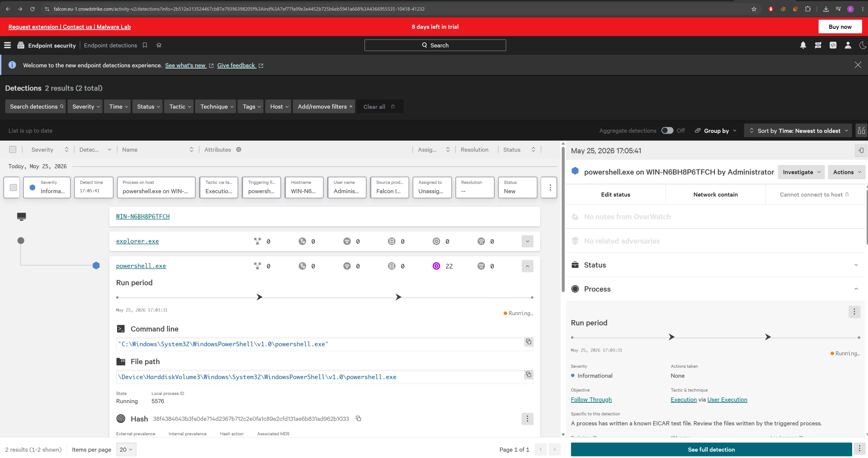Bookmark this page with the star
This screenshot has height=458, width=868.
[754, 9]
